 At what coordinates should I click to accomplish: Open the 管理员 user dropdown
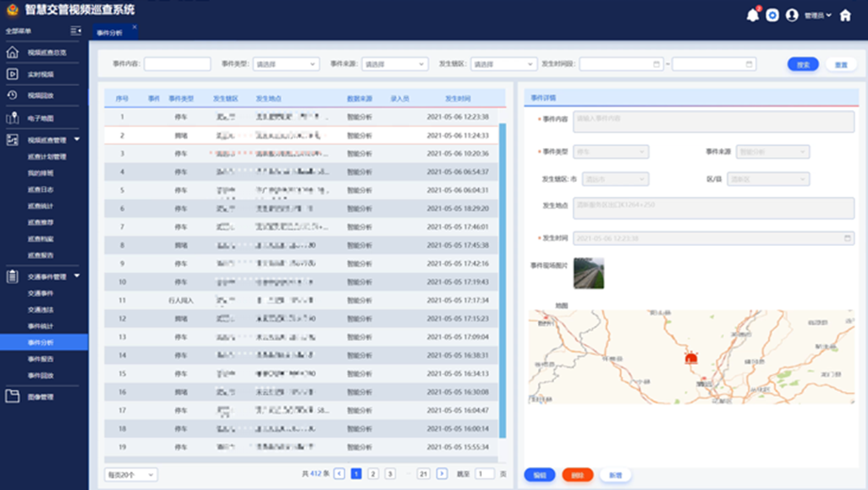pyautogui.click(x=818, y=15)
